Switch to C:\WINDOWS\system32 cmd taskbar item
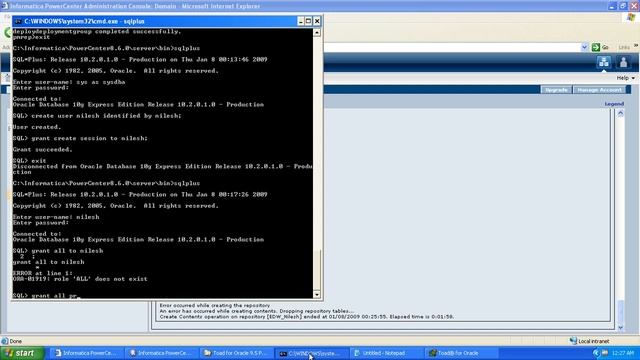 [311, 353]
